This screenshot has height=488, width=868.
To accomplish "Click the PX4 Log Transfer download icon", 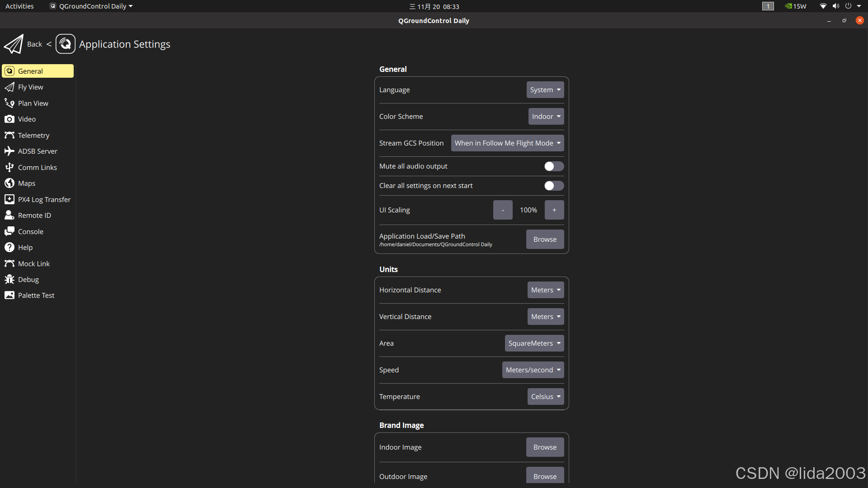I will 9,199.
